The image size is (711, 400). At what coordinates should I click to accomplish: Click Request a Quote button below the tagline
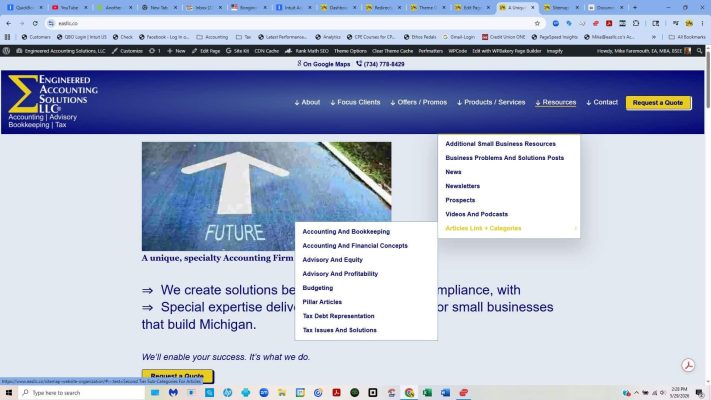pos(177,376)
